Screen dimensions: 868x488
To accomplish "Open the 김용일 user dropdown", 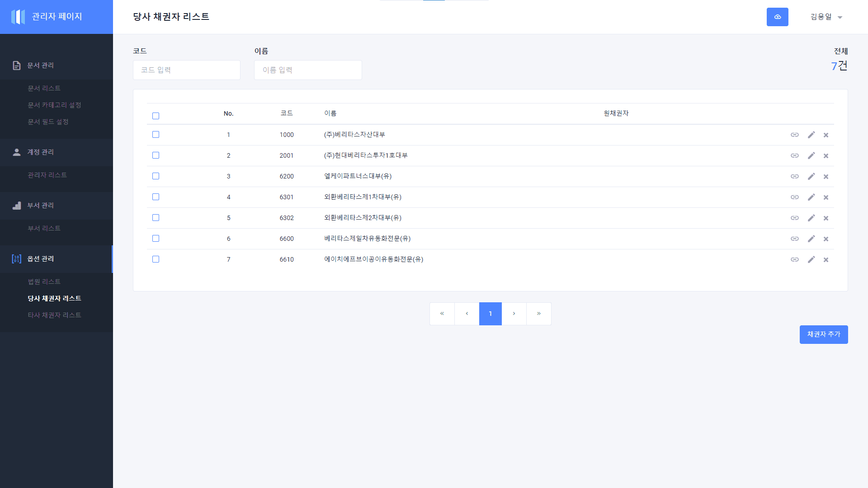I will [826, 17].
